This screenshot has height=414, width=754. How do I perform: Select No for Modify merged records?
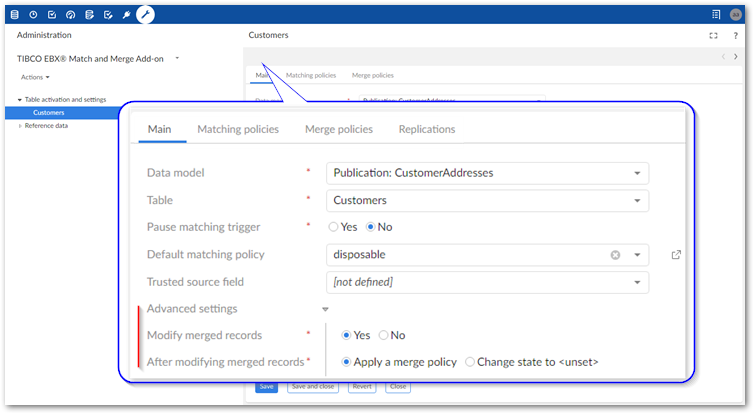click(383, 335)
